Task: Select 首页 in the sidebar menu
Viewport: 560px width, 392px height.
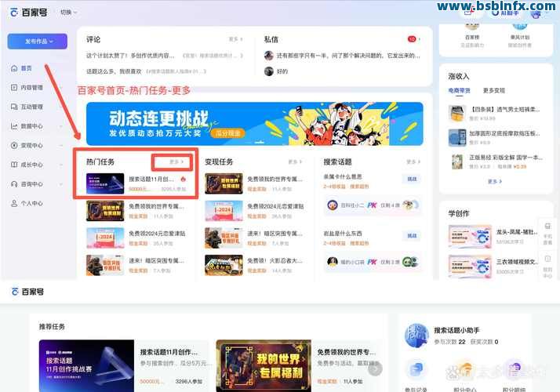Action: [27, 68]
